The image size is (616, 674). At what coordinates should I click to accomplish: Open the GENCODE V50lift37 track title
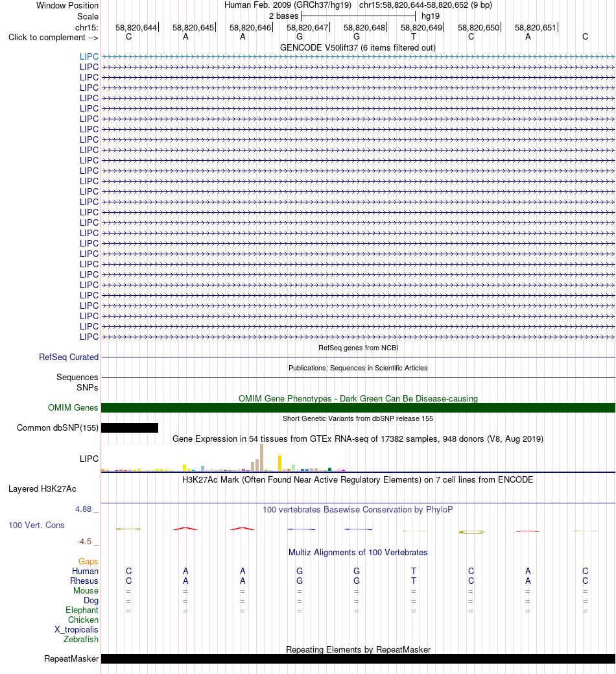pos(357,48)
